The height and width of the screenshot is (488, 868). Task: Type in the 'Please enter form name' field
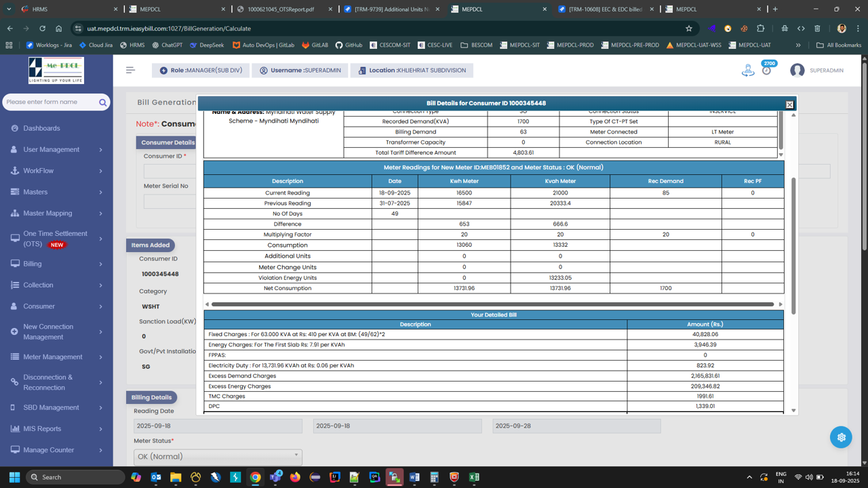[51, 102]
